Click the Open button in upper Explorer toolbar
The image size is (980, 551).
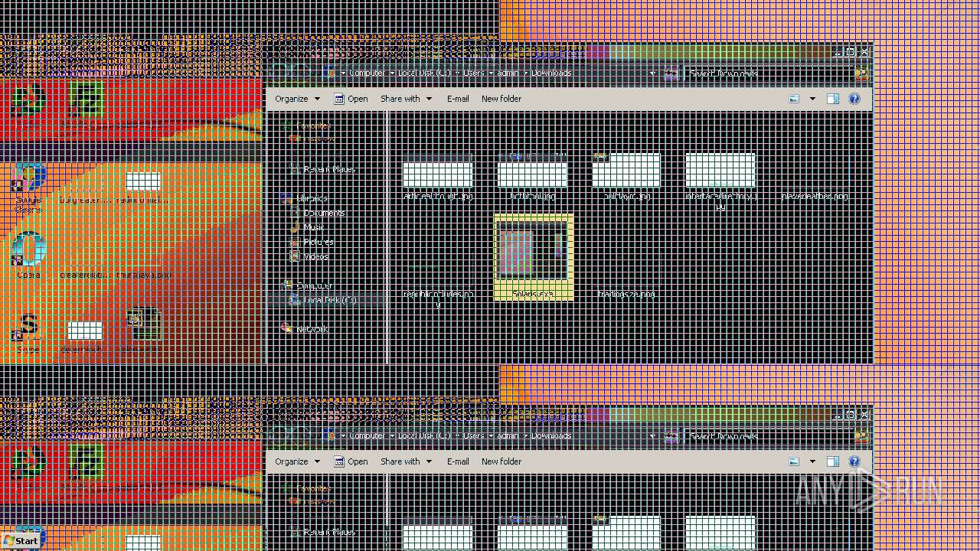[351, 99]
